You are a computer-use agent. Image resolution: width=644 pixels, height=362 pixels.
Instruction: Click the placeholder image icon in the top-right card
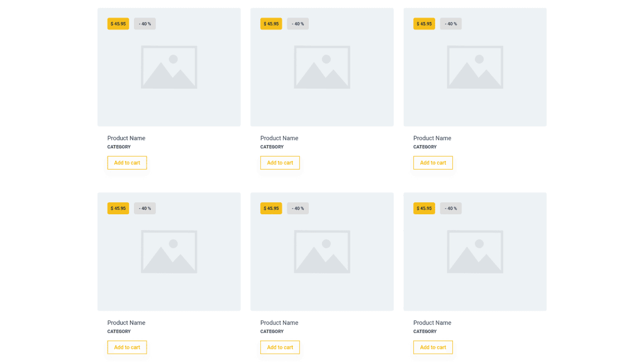point(475,67)
